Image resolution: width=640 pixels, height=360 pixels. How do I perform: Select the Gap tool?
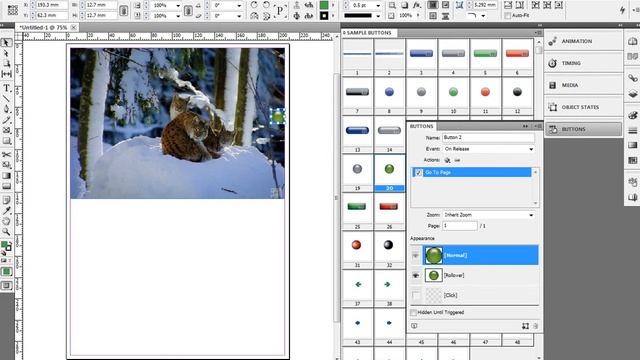coord(6,74)
